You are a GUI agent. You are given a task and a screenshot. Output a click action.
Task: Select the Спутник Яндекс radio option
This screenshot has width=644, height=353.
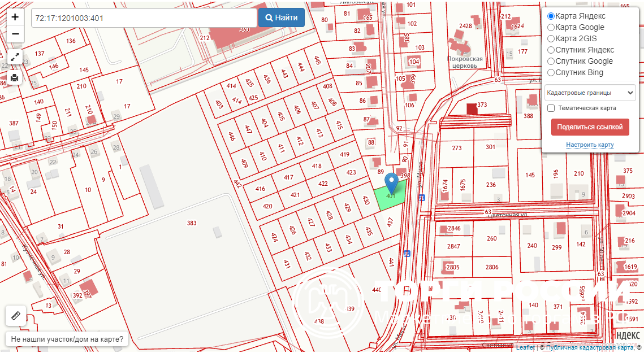pyautogui.click(x=551, y=50)
